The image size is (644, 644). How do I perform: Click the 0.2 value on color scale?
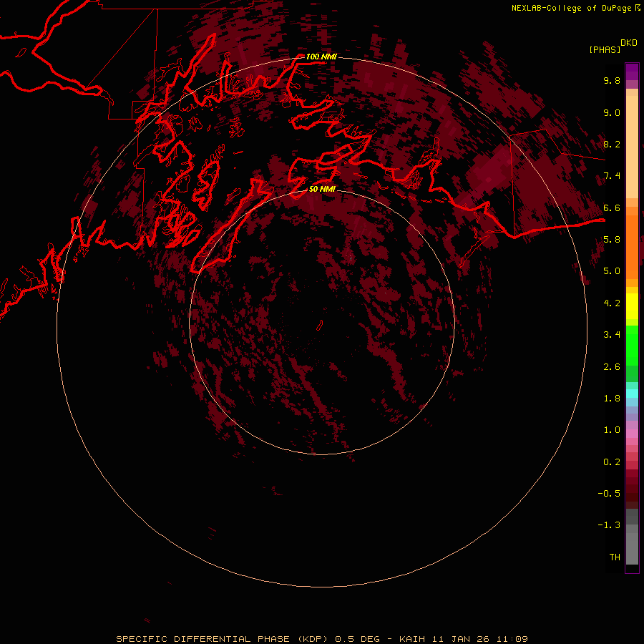[x=612, y=462]
